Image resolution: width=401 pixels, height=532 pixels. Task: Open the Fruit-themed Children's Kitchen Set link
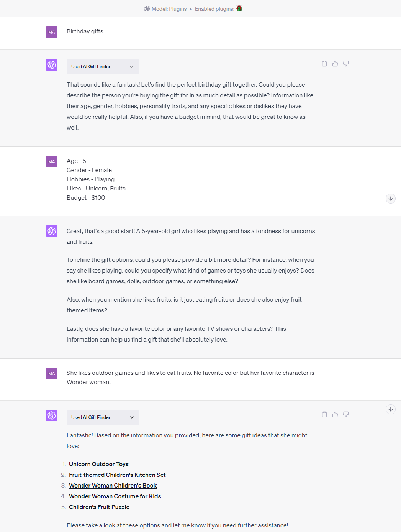pos(117,475)
